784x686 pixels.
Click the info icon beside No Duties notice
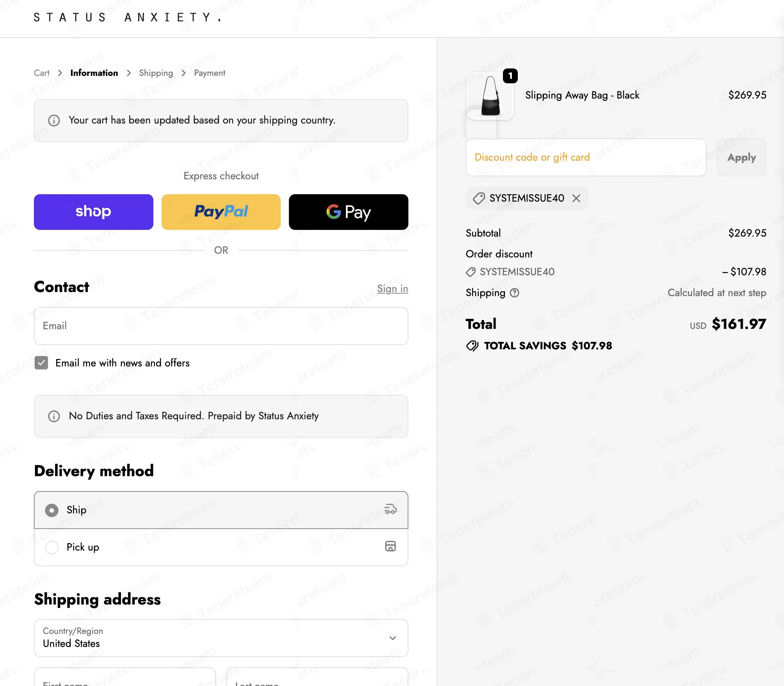(54, 416)
